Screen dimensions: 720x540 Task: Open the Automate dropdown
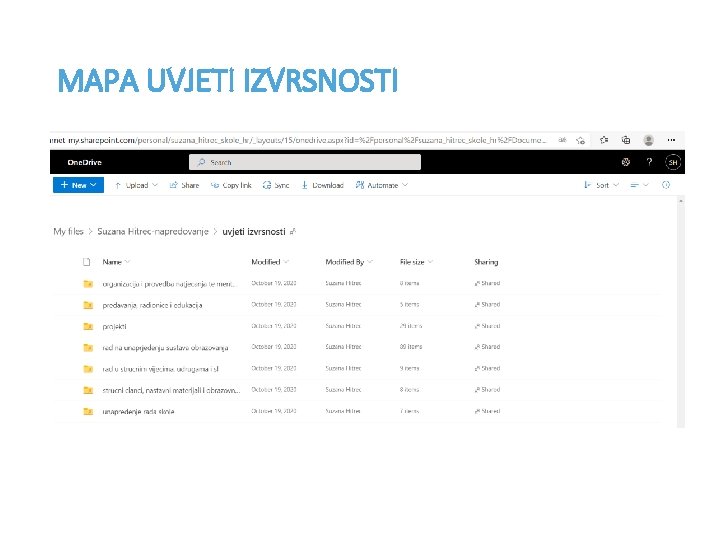tap(382, 185)
